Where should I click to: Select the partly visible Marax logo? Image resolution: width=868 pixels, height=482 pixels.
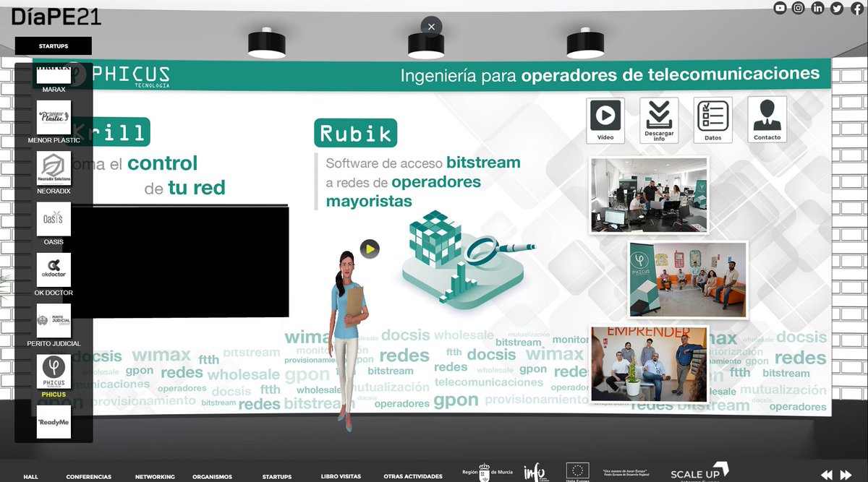click(54, 74)
